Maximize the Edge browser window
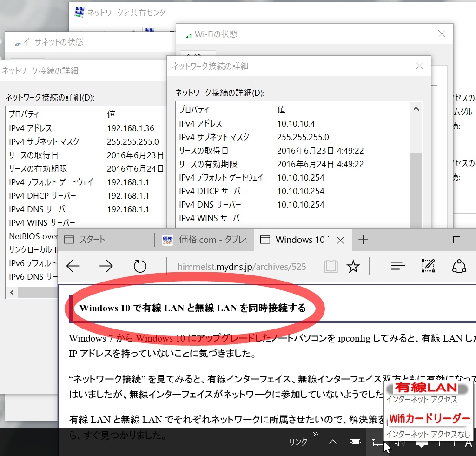This screenshot has height=456, width=476. (x=456, y=240)
